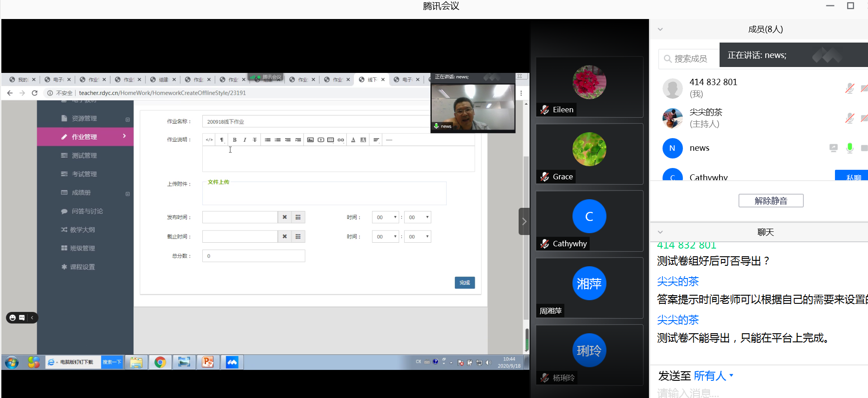The image size is (868, 398).
Task: Open the hour dropdown for 发布时间
Action: 385,217
